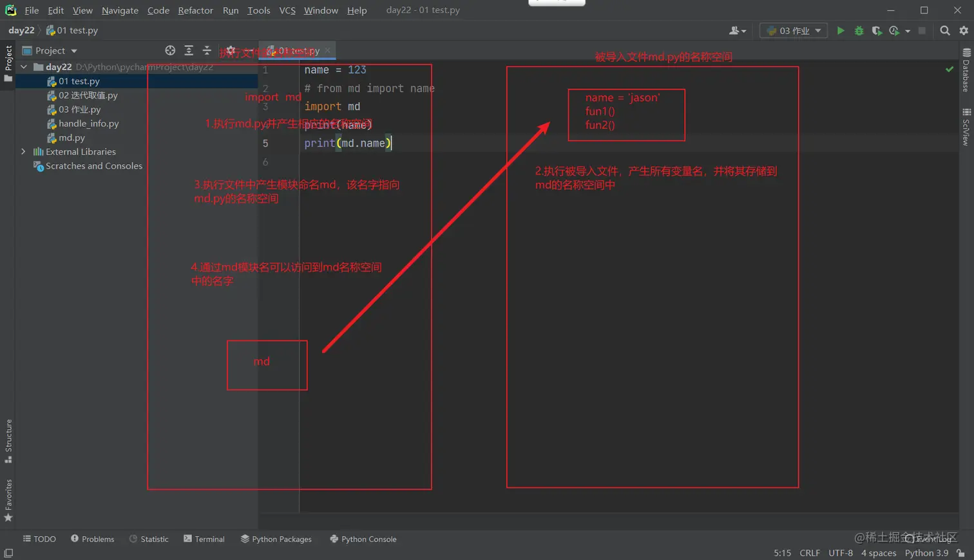Toggle the Project tool window side button
Image resolution: width=974 pixels, height=560 pixels.
[8, 62]
